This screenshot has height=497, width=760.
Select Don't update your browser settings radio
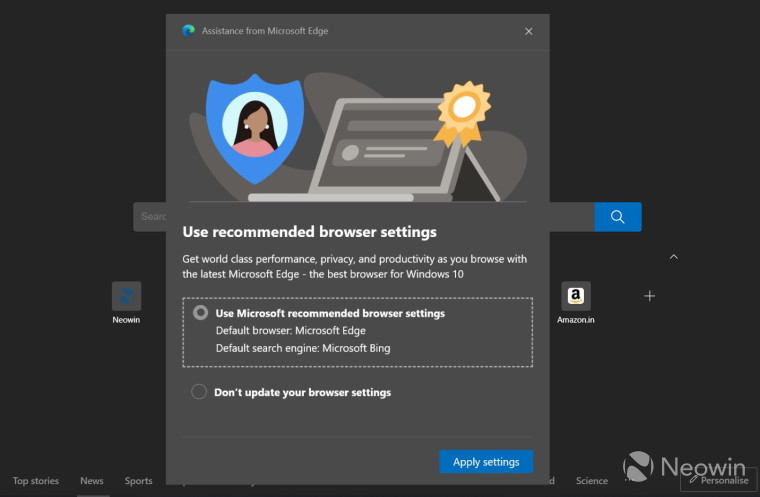(x=199, y=391)
